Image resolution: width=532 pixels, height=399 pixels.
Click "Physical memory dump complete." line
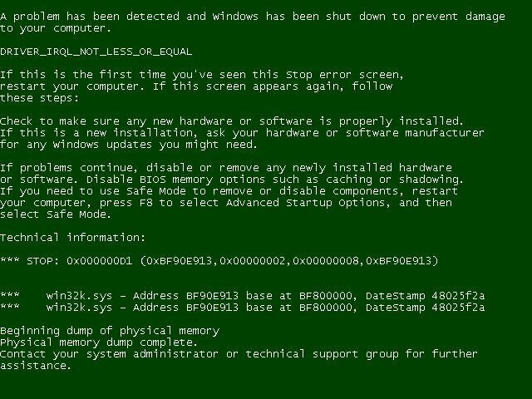pos(99,342)
